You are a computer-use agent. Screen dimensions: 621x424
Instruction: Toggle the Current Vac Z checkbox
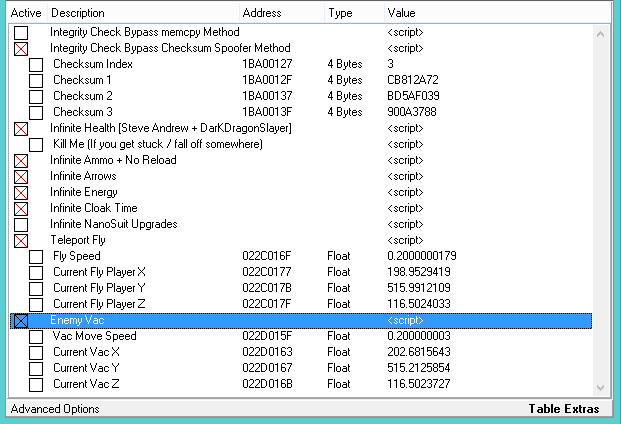pos(36,385)
